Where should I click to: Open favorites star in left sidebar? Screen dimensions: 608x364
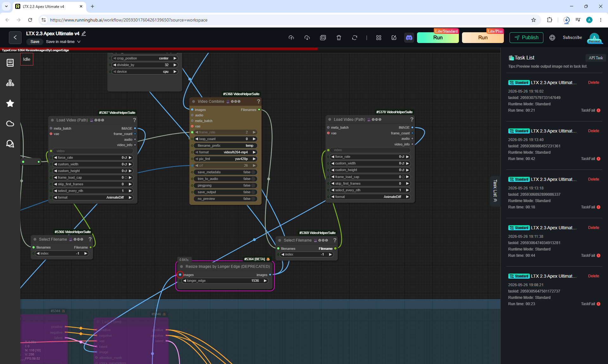(10, 103)
